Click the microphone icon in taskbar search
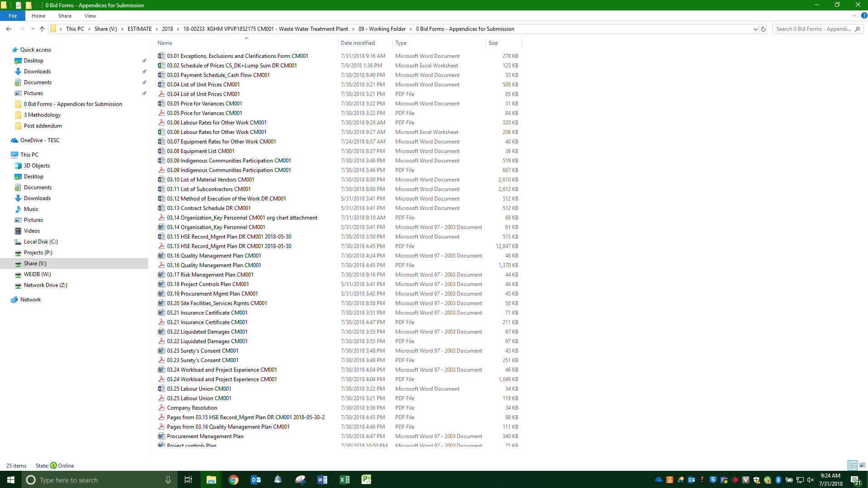Image resolution: width=868 pixels, height=488 pixels. click(168, 480)
